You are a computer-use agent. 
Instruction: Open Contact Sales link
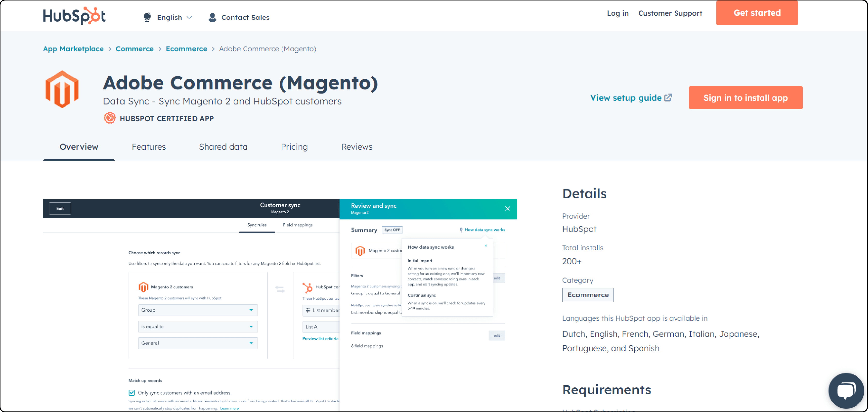pyautogui.click(x=245, y=17)
